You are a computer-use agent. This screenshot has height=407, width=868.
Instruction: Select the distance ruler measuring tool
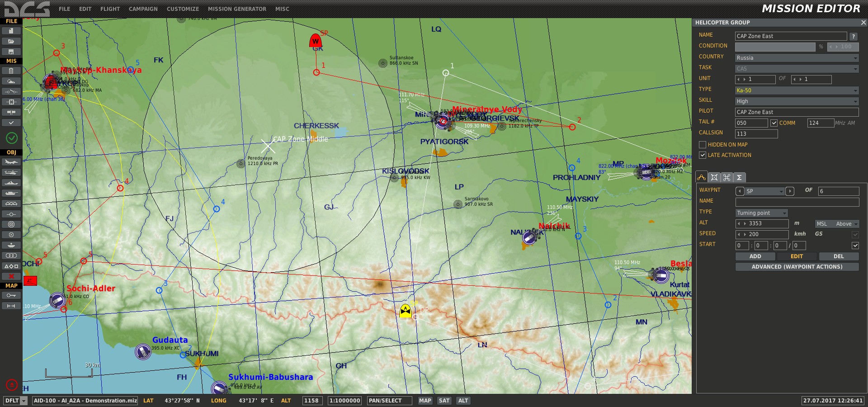click(11, 306)
